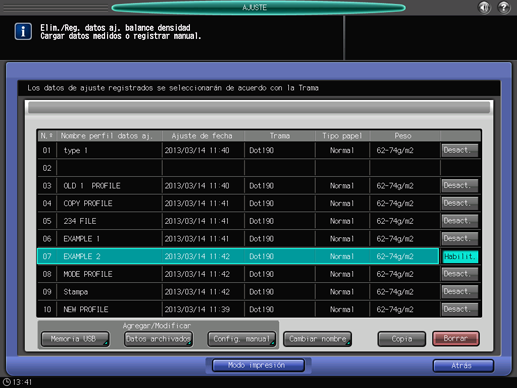Screen dimensions: 517x388
Task: Toggle Desact. for Stampa row
Action: tap(460, 292)
